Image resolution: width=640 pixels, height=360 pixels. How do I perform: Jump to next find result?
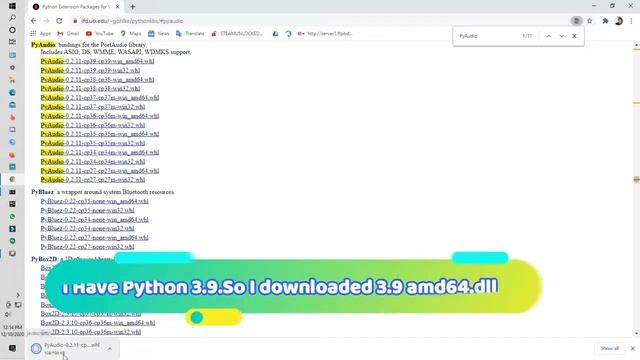click(562, 36)
